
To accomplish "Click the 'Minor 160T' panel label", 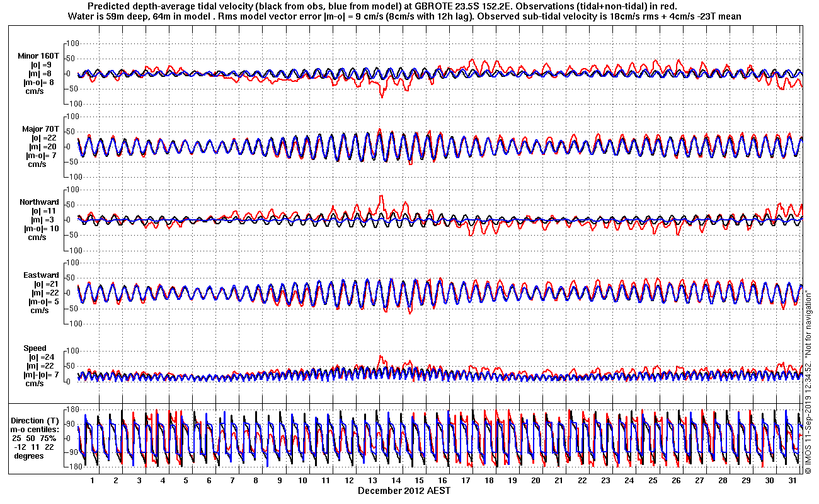I will 38,56.
